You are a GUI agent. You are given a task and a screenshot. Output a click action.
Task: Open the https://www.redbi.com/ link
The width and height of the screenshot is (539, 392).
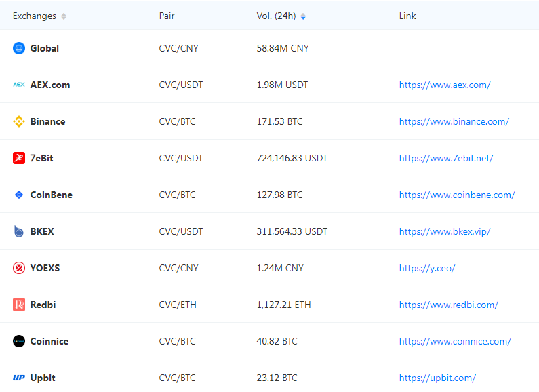point(449,305)
